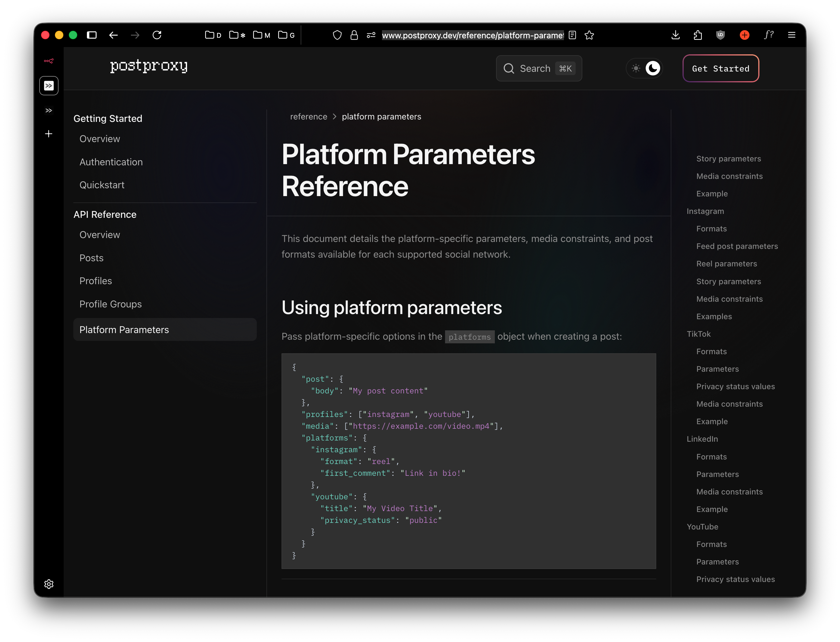Open the hamburger application menu
840x642 pixels.
791,35
